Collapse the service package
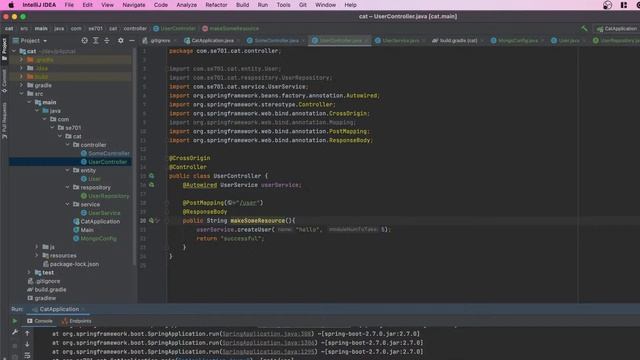 pos(68,204)
